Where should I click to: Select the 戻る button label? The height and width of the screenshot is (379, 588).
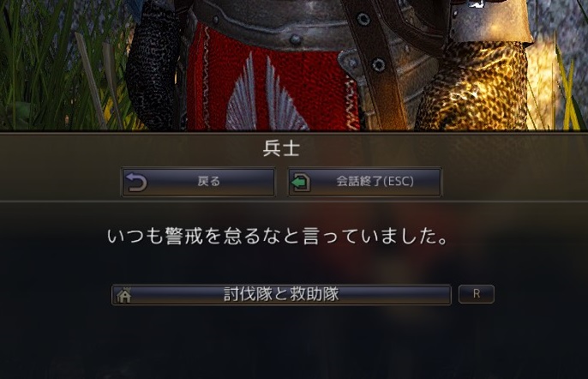(209, 181)
